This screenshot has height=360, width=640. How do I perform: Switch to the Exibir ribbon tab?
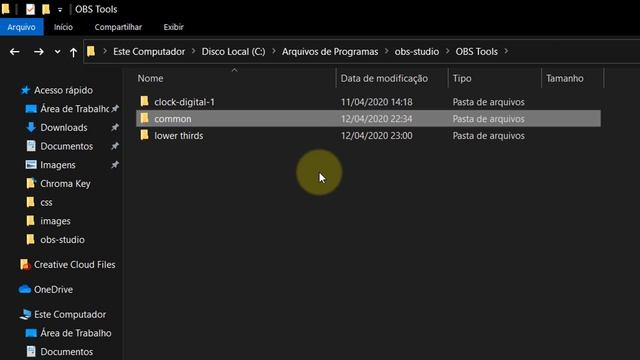click(173, 27)
